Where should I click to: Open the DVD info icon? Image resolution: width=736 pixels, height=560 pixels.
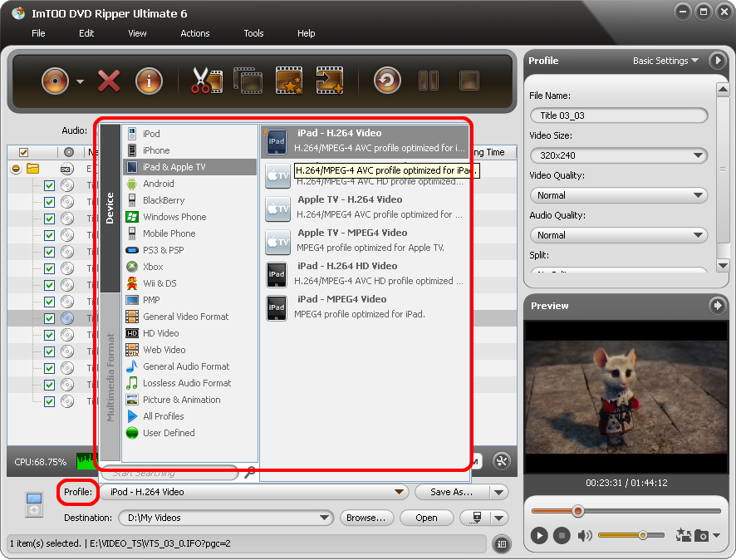click(150, 81)
